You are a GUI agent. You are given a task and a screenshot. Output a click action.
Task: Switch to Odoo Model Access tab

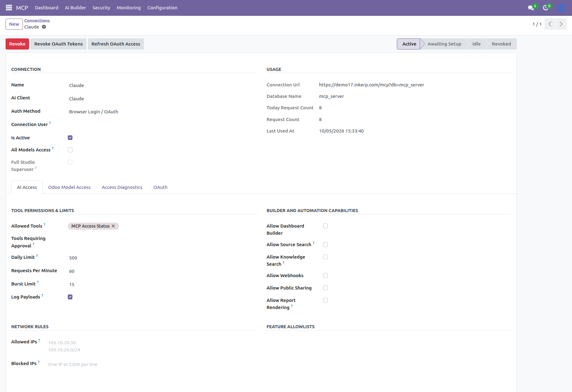coord(69,187)
